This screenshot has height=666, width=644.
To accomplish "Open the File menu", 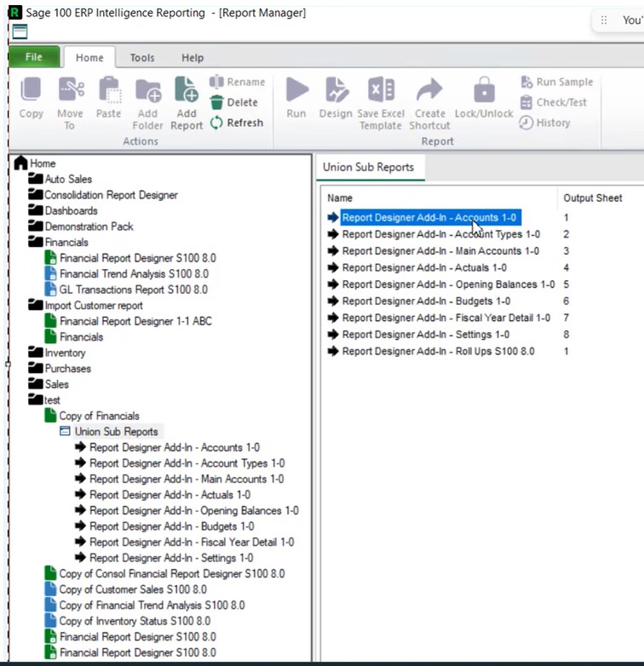I will (x=34, y=57).
